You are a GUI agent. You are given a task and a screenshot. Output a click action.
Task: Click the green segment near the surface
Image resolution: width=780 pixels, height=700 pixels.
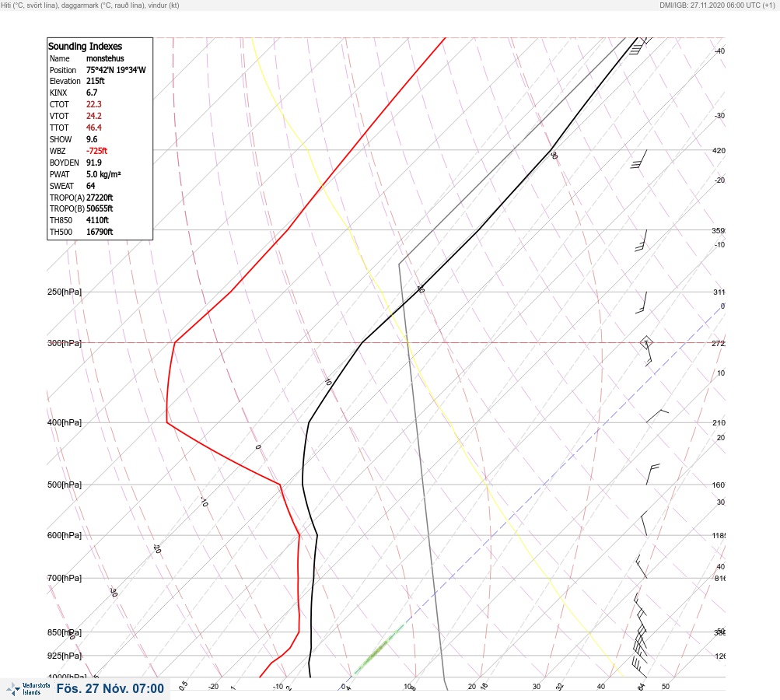tap(379, 648)
